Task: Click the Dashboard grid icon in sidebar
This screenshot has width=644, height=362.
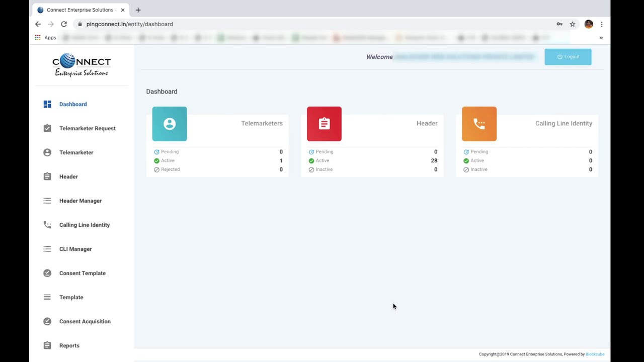Action: coord(47,104)
